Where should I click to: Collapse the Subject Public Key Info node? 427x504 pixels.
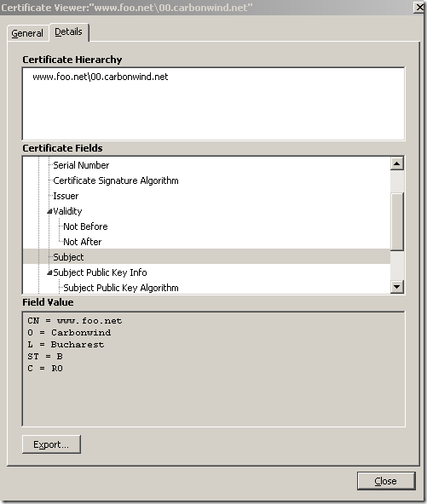49,273
